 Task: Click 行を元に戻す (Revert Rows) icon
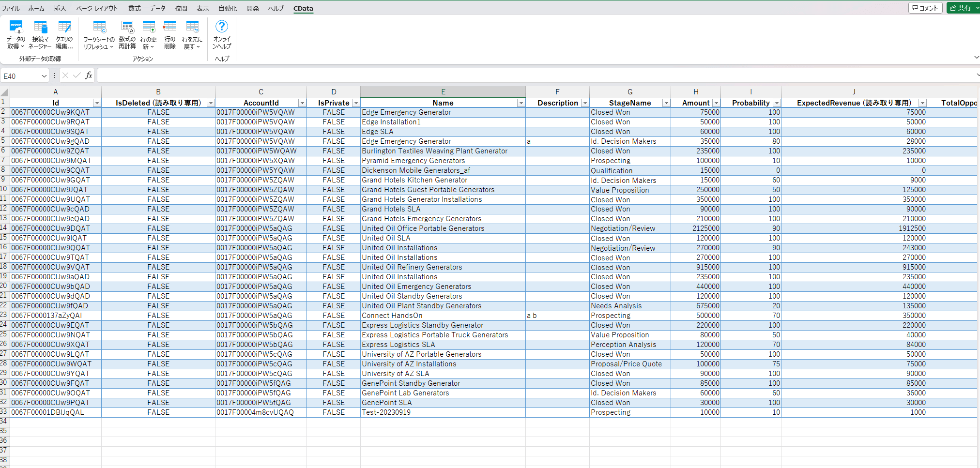coord(192,34)
